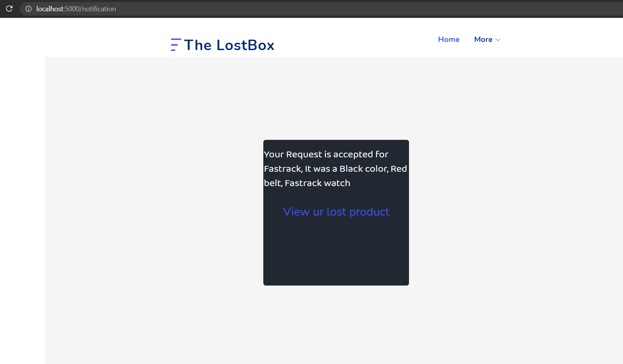Click the word "product" in the blue link
Screen dimensions: 623x364
pos(369,212)
